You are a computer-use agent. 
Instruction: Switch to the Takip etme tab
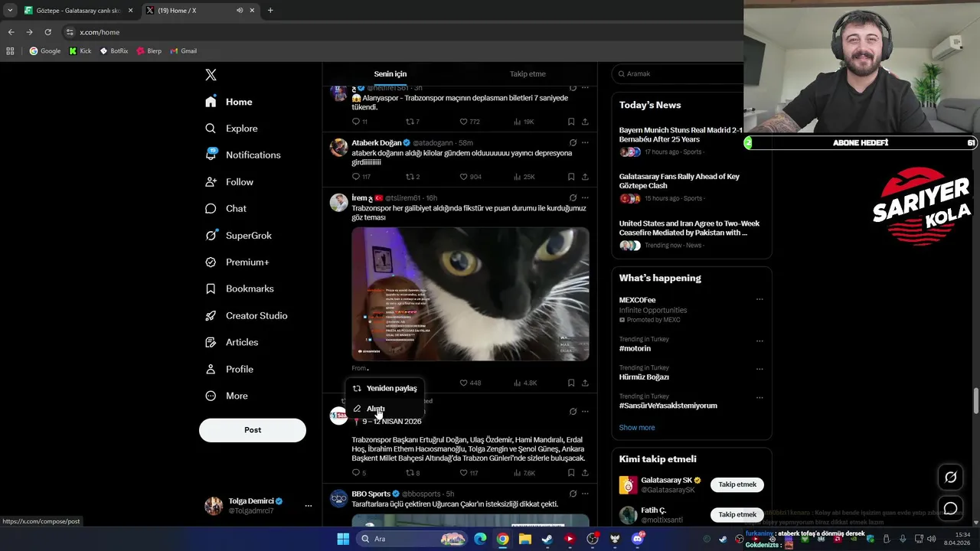pos(528,74)
